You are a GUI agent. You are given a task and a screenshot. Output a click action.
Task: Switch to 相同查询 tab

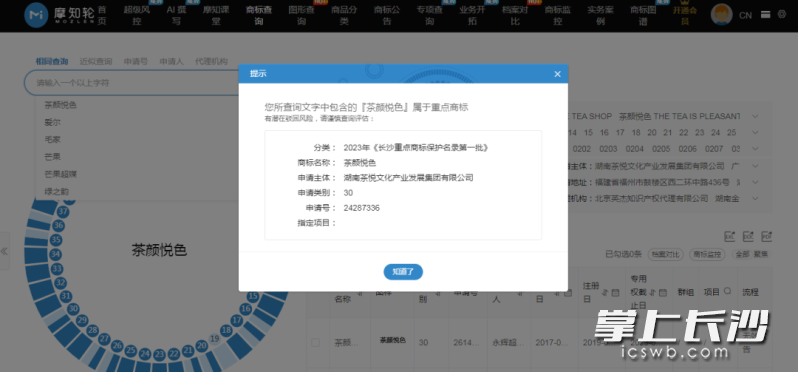[x=52, y=61]
